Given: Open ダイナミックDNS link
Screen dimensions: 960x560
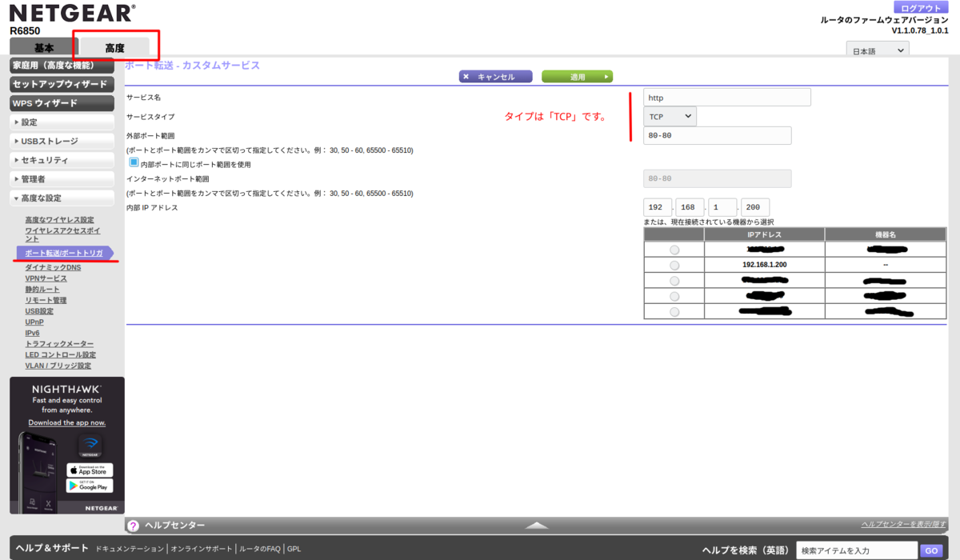Looking at the screenshot, I should [53, 267].
